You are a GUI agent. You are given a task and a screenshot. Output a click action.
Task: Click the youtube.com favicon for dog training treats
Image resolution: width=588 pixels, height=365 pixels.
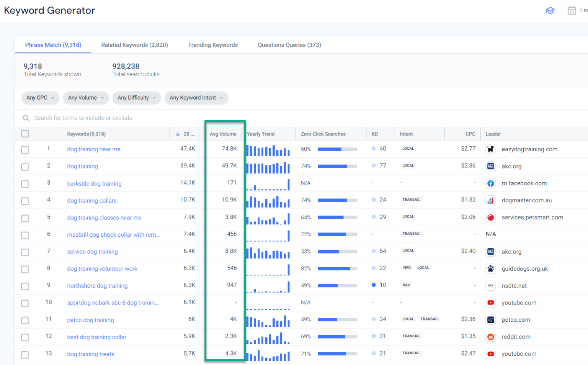[x=490, y=354]
